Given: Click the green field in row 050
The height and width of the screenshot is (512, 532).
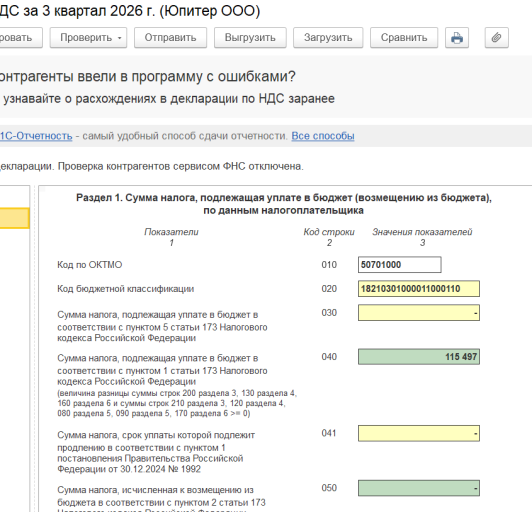Looking at the screenshot, I should click(419, 488).
